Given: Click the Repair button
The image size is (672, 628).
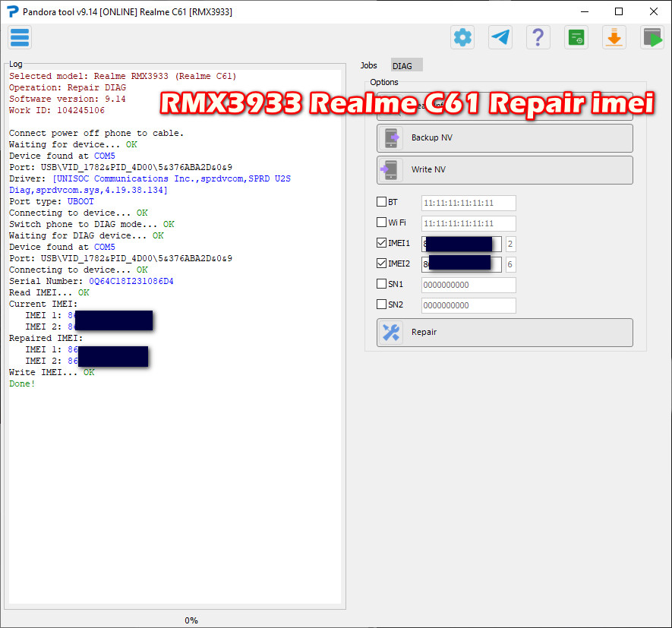Looking at the screenshot, I should click(x=504, y=332).
